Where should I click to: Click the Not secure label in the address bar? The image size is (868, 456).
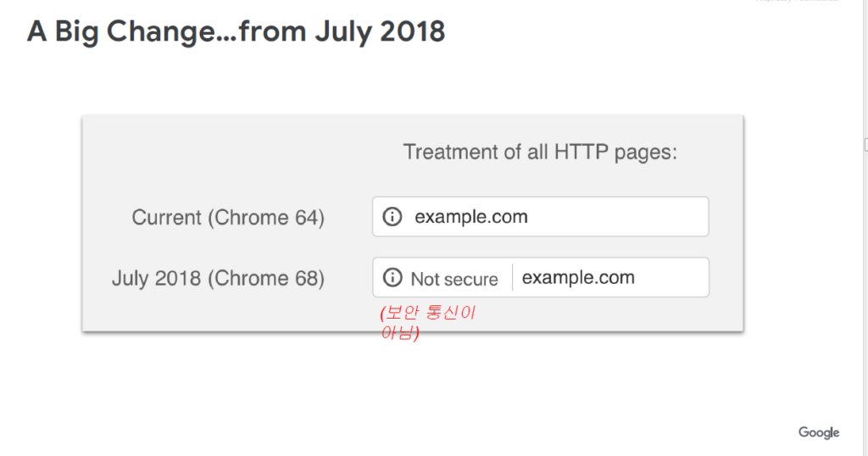(x=454, y=279)
